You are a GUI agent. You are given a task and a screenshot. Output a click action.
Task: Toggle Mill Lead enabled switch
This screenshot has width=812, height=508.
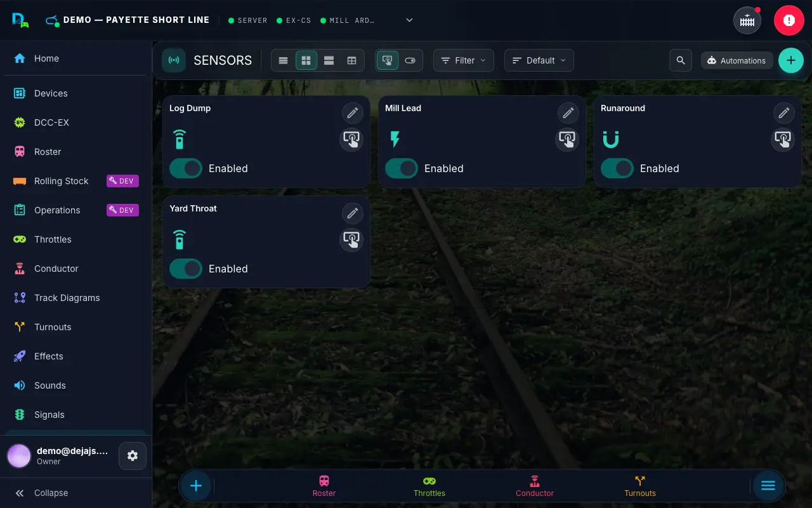coord(402,168)
